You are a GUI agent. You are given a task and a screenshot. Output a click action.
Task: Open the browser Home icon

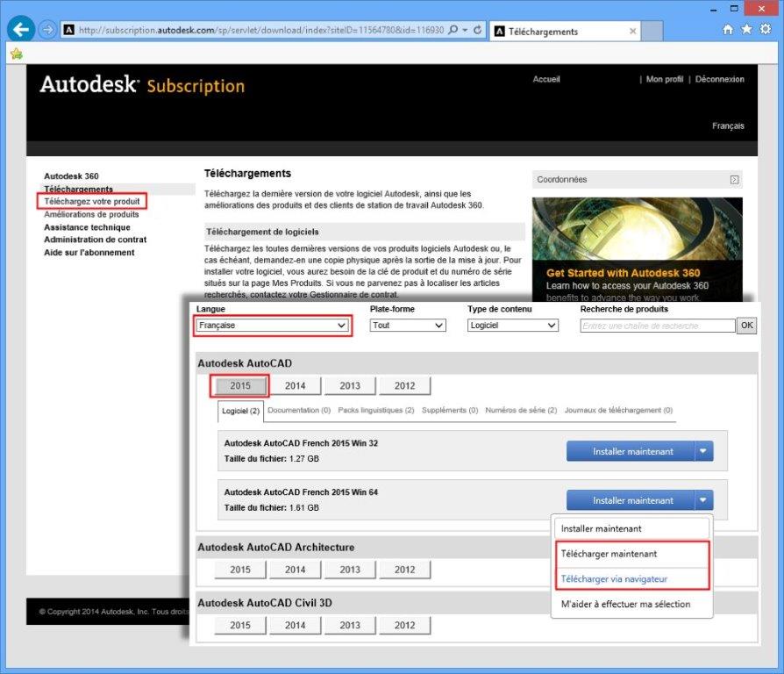click(728, 30)
